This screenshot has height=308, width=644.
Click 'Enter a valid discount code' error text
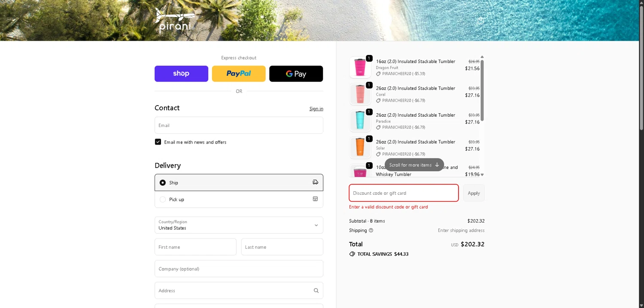[389, 207]
